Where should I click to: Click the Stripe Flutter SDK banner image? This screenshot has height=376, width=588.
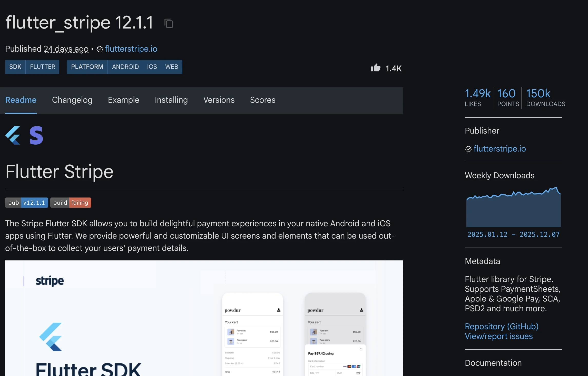(204, 318)
